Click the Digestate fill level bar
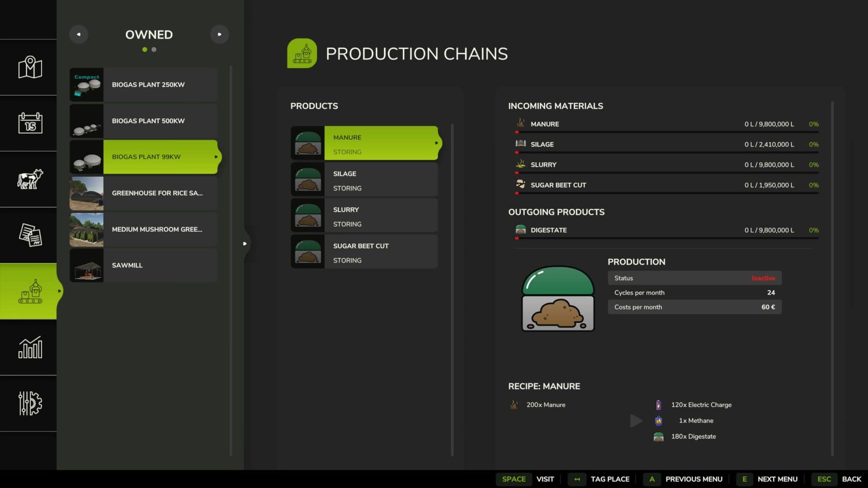 coord(667,238)
